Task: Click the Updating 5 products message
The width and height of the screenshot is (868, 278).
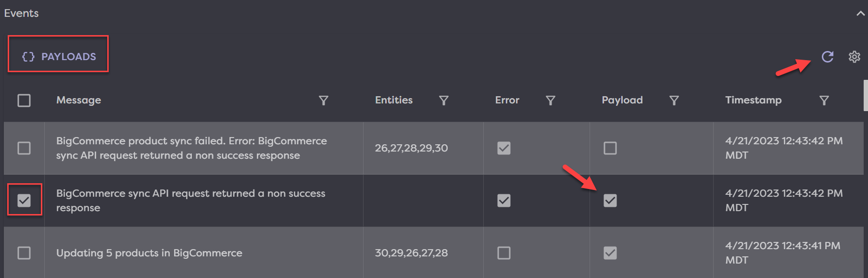Action: pos(149,253)
